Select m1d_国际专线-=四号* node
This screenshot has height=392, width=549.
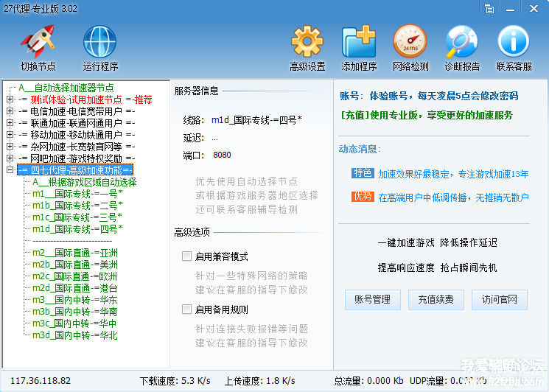coord(77,229)
